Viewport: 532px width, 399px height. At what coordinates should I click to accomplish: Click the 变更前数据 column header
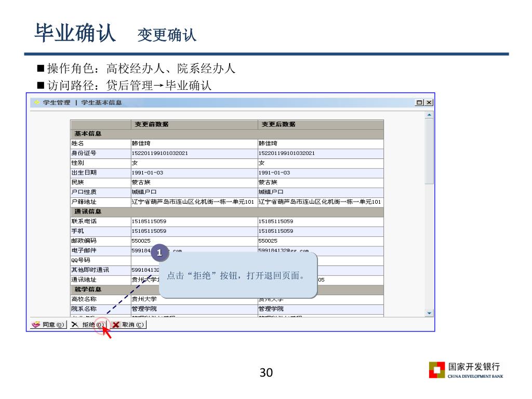coord(151,124)
